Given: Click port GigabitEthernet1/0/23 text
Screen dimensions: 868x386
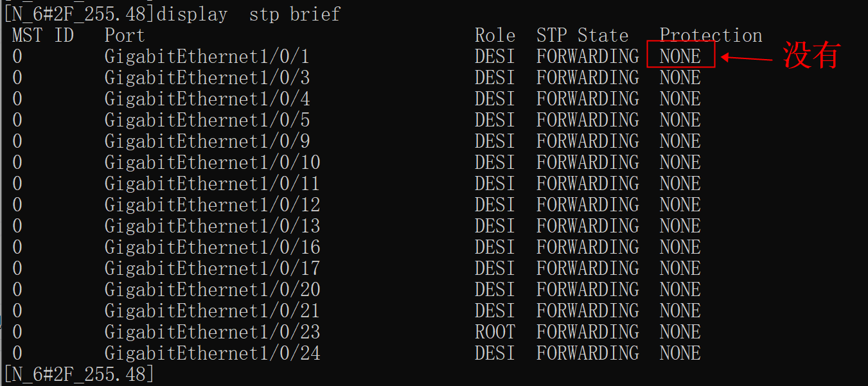Looking at the screenshot, I should pyautogui.click(x=212, y=332).
